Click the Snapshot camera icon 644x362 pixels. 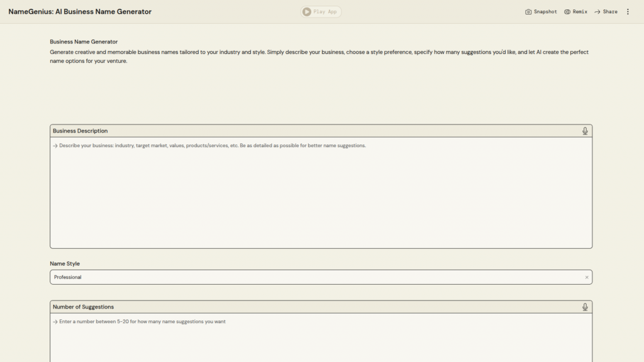(528, 12)
